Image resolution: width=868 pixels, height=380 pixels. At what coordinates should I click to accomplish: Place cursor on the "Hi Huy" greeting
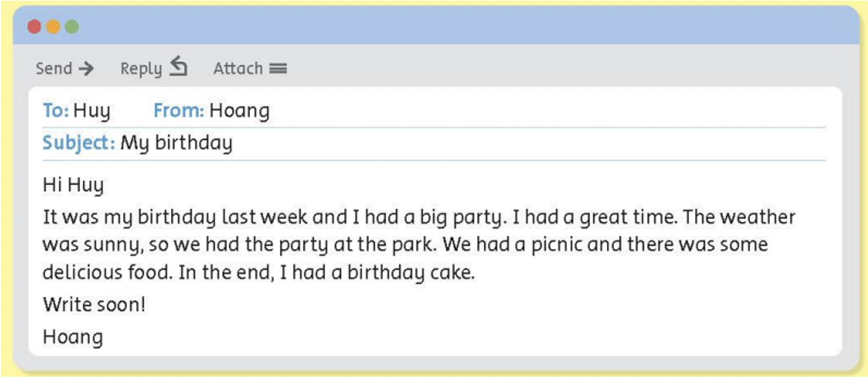point(73,185)
